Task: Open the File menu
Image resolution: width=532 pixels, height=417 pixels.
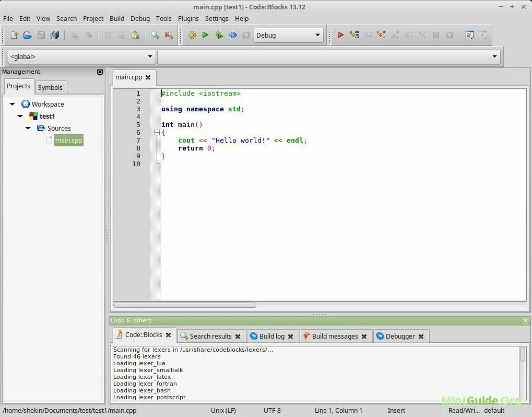Action: 8,19
